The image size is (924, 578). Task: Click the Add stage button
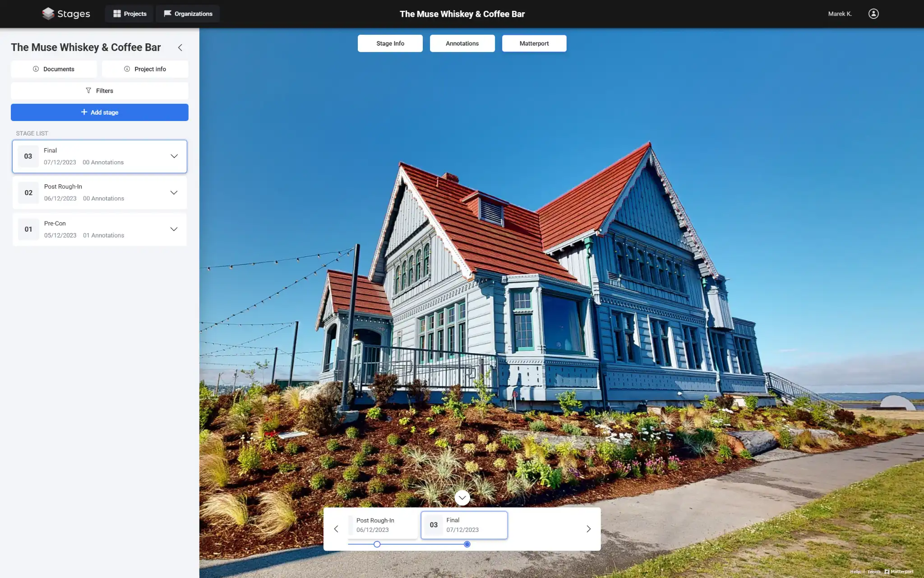pos(100,112)
